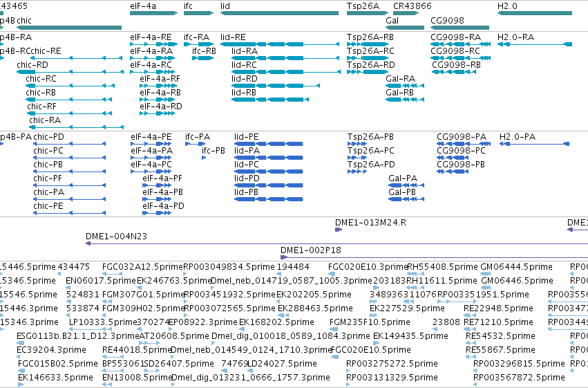Select the lid gene bar

[x=279, y=13]
